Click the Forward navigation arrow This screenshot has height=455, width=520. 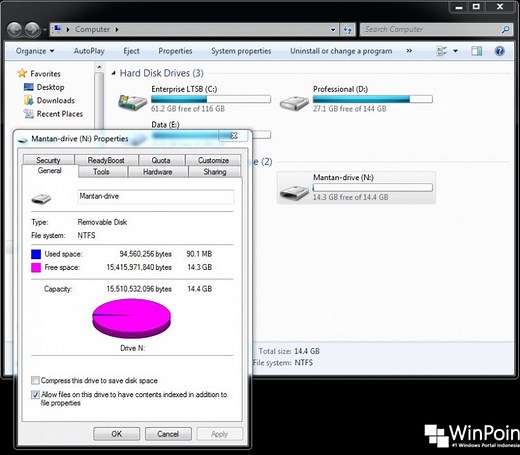[x=32, y=30]
